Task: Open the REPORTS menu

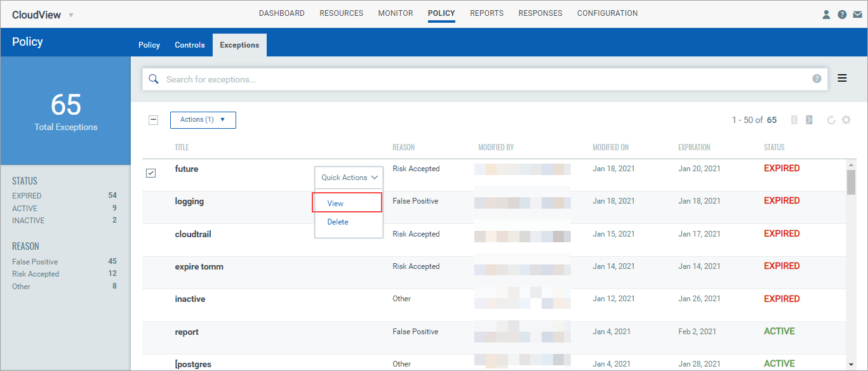Action: click(x=487, y=13)
